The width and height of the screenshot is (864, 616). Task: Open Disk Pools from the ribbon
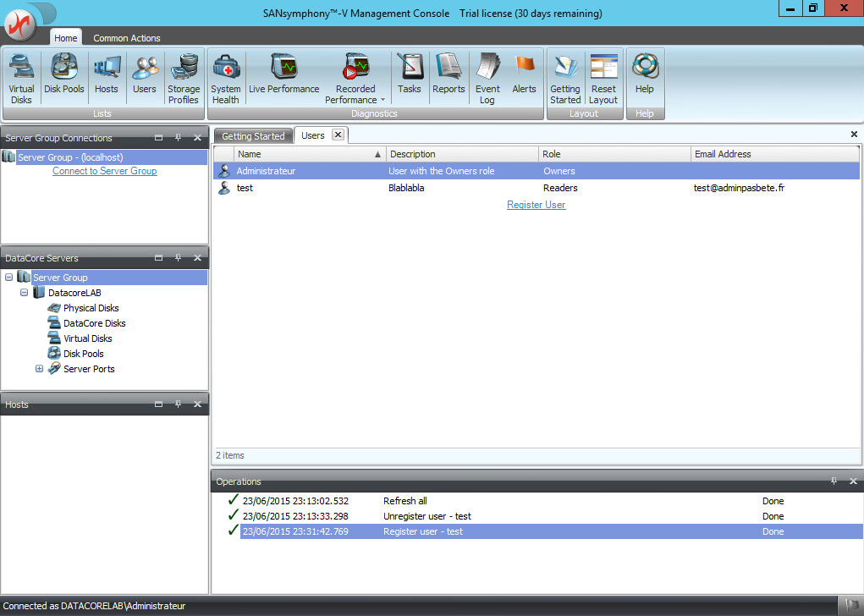click(64, 74)
